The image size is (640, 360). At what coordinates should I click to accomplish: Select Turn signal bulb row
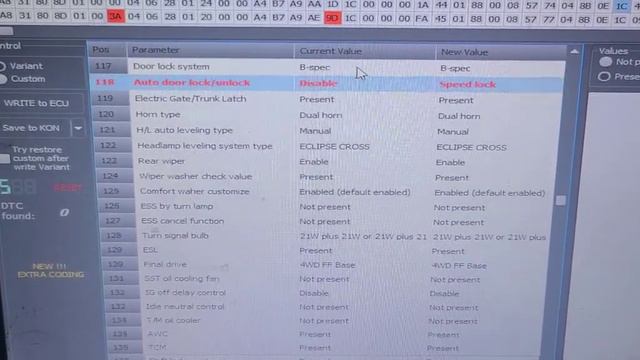click(x=327, y=236)
